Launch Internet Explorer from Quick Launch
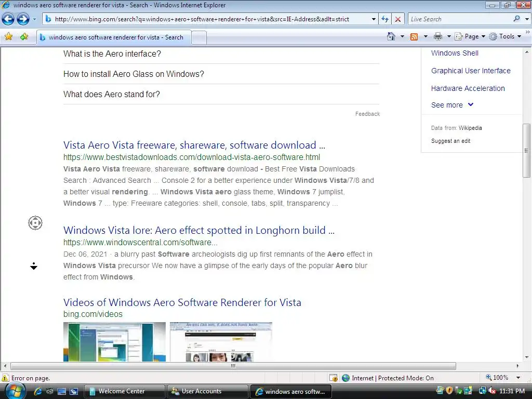 37,391
